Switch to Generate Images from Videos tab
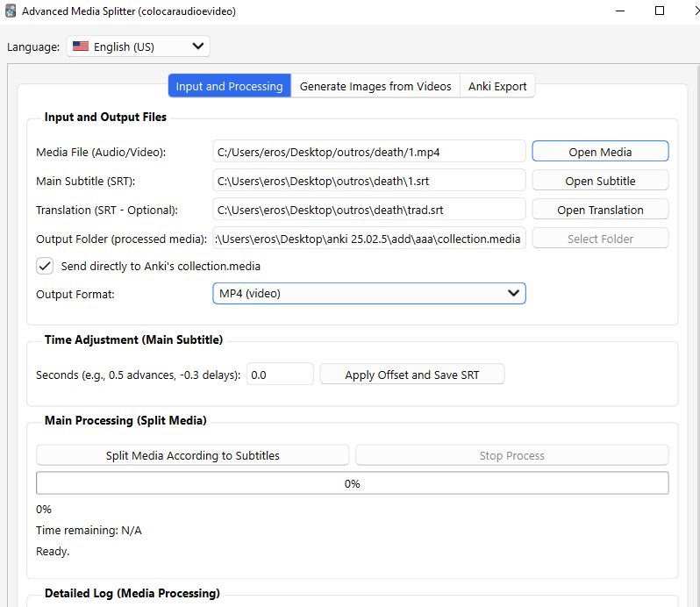The width and height of the screenshot is (700, 607). point(375,86)
